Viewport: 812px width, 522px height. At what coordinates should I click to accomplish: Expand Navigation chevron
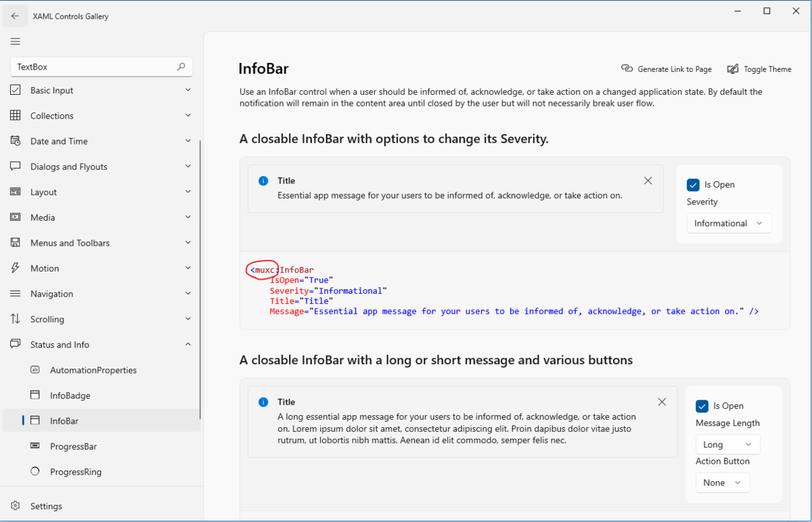point(188,294)
